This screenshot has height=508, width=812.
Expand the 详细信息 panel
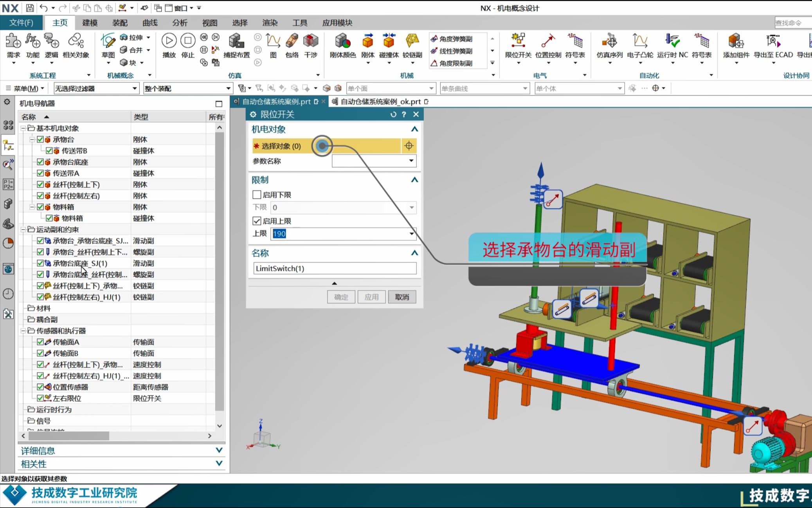pos(219,450)
